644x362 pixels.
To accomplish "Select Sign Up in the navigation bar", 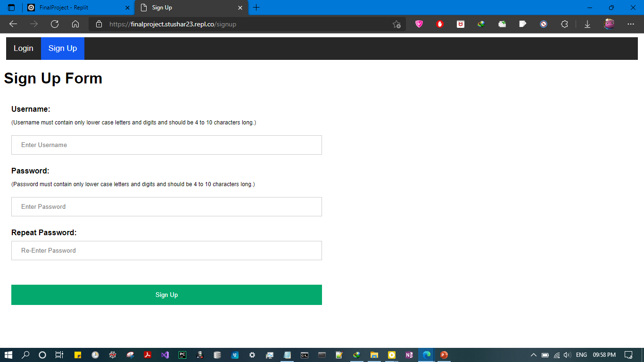I will [63, 49].
